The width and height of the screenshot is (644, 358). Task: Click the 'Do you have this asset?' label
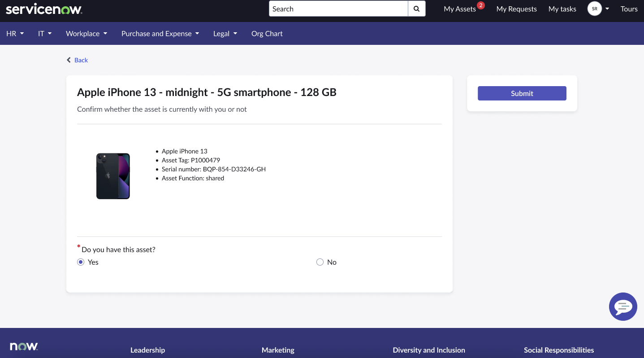118,249
